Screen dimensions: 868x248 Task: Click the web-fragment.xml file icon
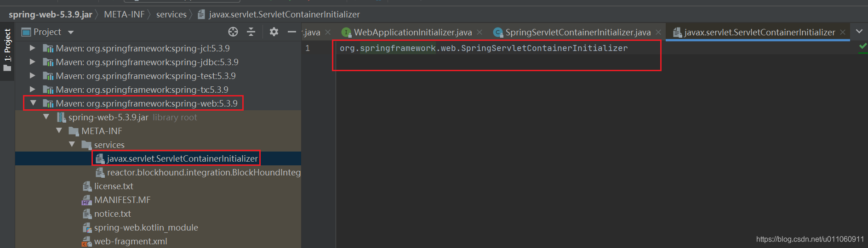(87, 242)
